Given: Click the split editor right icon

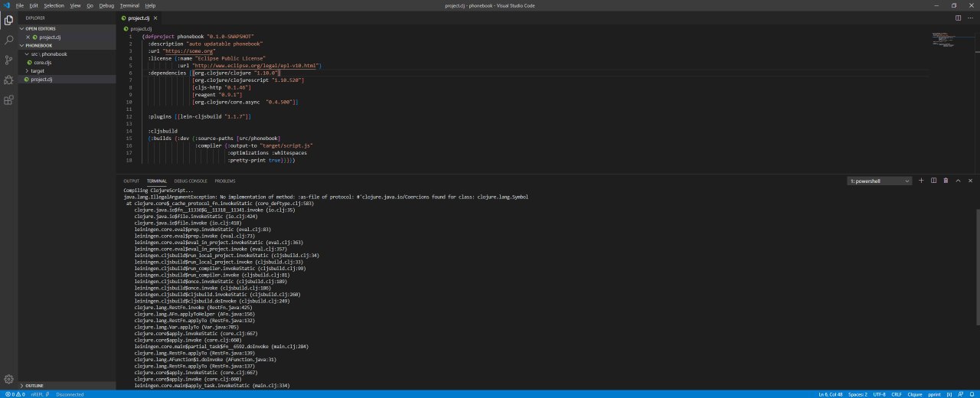Looking at the screenshot, I should click(957, 17).
